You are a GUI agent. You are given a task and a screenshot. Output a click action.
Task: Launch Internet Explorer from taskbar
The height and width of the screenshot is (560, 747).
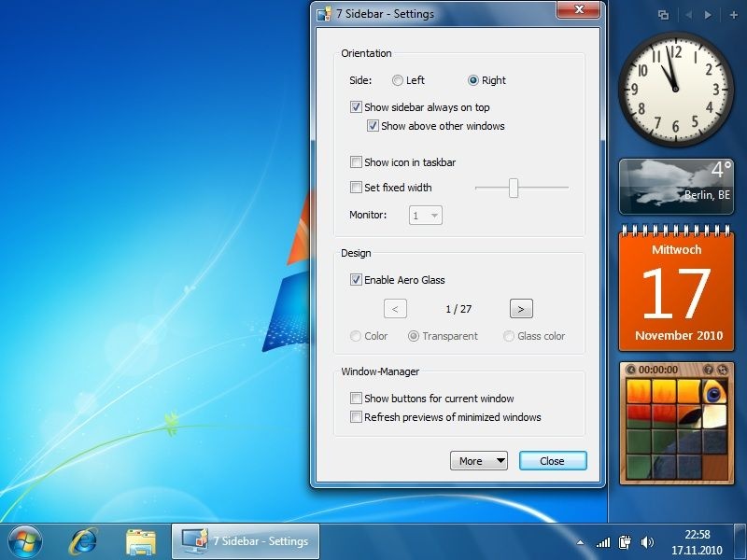click(83, 542)
